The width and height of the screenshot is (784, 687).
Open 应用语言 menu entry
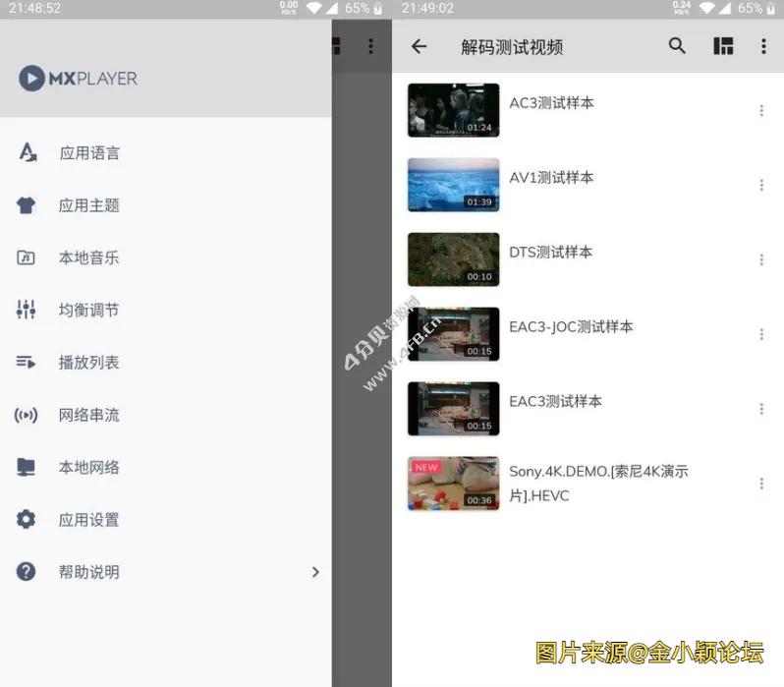pyautogui.click(x=165, y=152)
